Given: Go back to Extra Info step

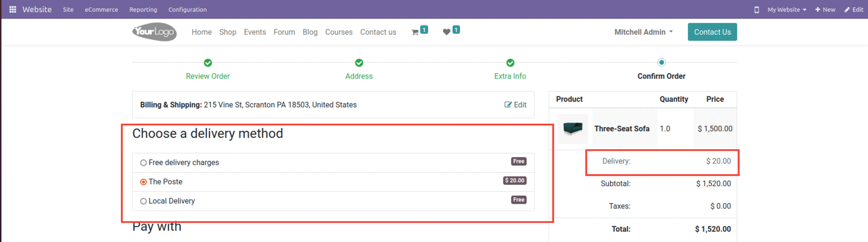Looking at the screenshot, I should (510, 76).
